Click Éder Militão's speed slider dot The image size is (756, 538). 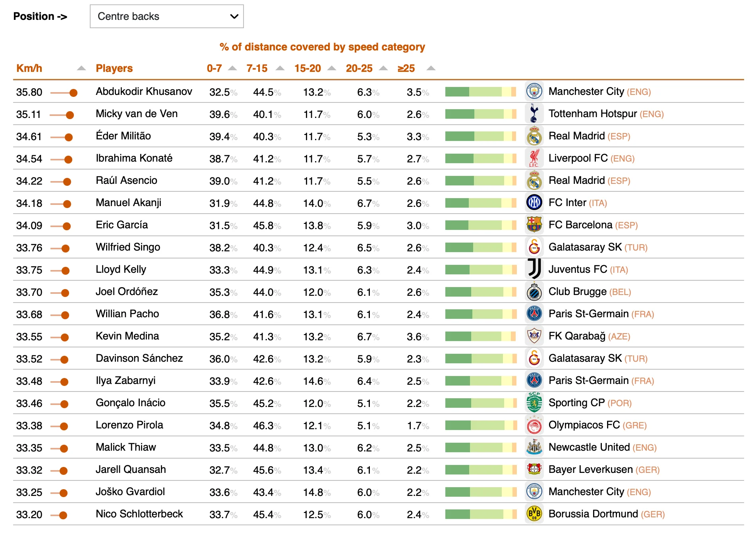point(69,137)
